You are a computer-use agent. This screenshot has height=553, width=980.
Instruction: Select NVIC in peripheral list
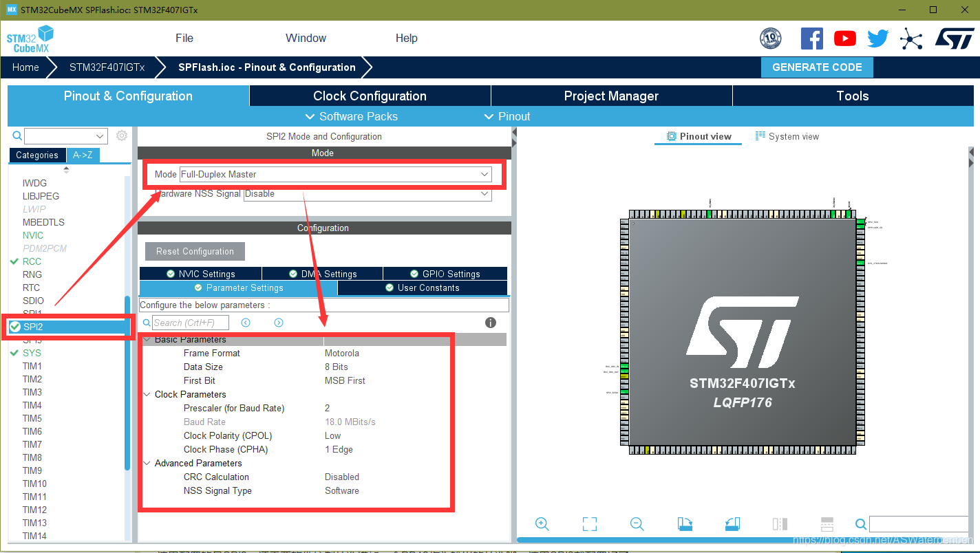click(x=33, y=235)
